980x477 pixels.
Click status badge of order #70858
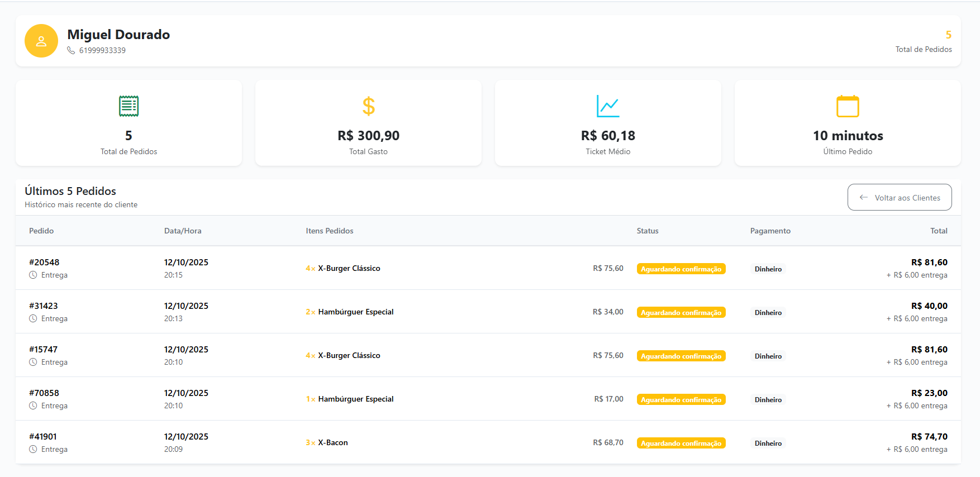(x=681, y=399)
